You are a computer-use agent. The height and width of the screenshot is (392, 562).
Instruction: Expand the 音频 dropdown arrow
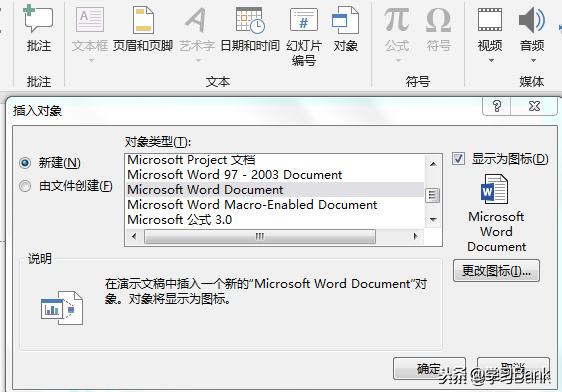[533, 61]
